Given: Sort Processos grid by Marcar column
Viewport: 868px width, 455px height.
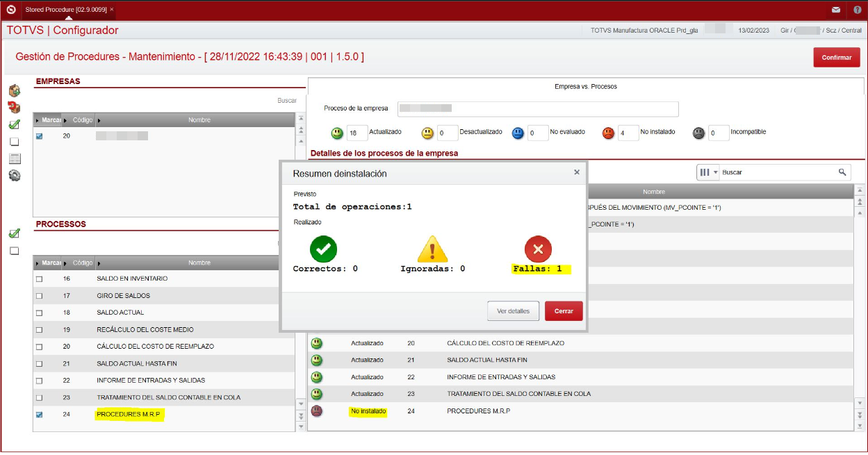Looking at the screenshot, I should point(47,263).
